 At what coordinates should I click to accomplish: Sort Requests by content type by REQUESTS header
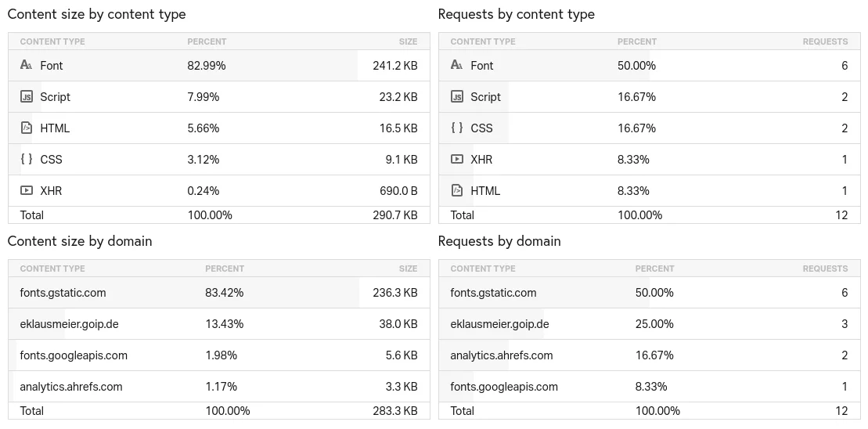point(825,41)
